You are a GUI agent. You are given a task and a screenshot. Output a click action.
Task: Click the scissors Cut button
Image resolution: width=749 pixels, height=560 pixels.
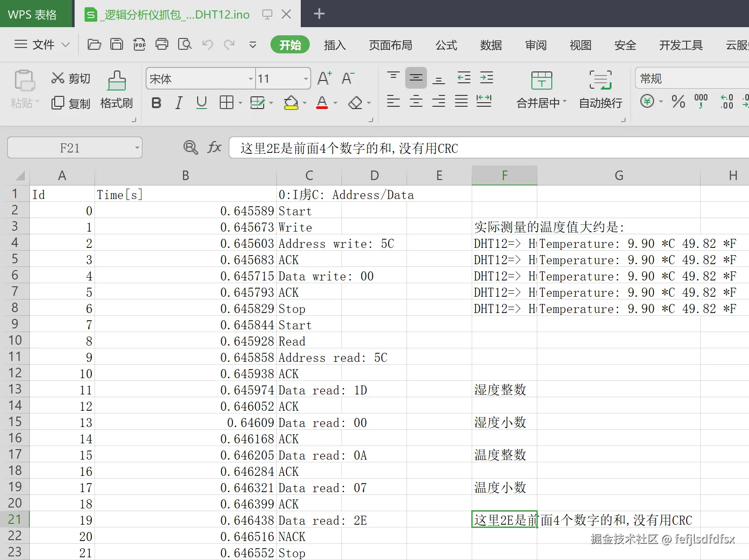pyautogui.click(x=71, y=78)
